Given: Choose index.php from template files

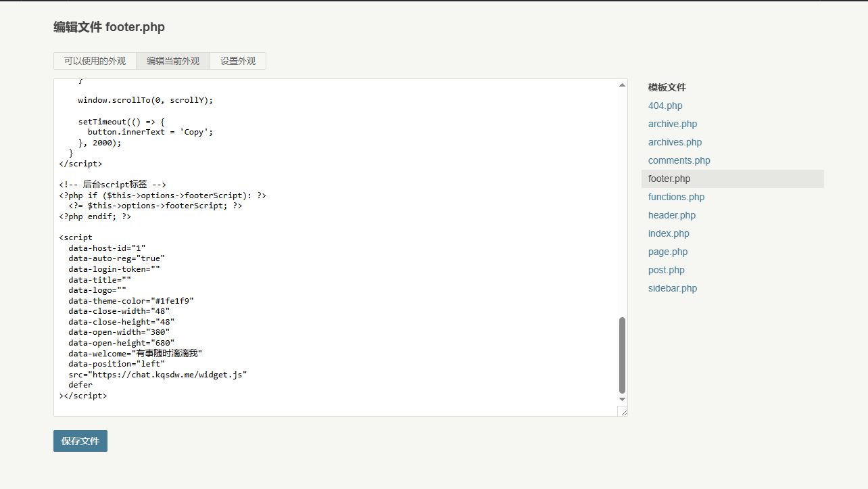Looking at the screenshot, I should click(x=669, y=233).
